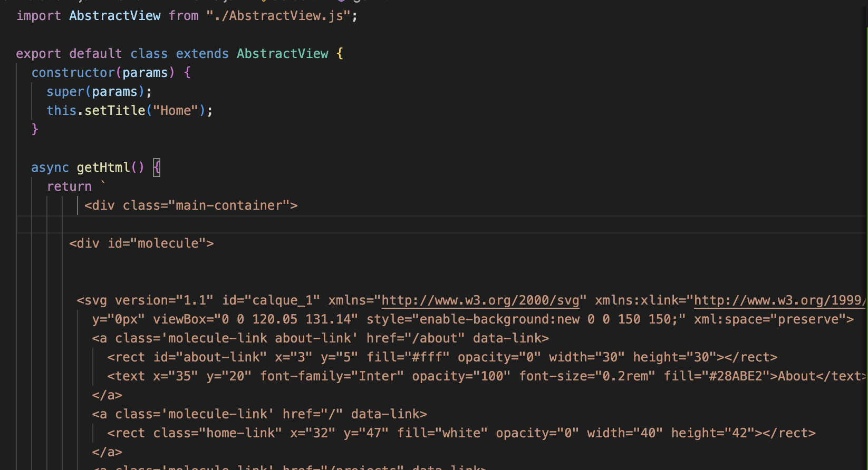Click the 'molecule-link about-link' class value

[x=259, y=338]
